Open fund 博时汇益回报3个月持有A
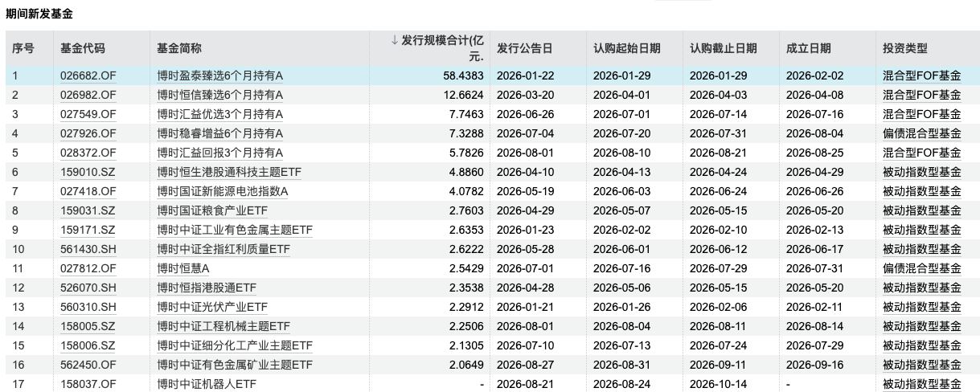980x392 pixels. pos(220,153)
